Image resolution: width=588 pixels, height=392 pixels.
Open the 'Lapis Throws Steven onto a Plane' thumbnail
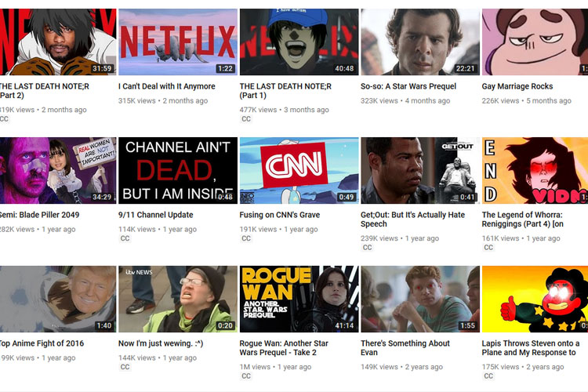click(x=535, y=299)
